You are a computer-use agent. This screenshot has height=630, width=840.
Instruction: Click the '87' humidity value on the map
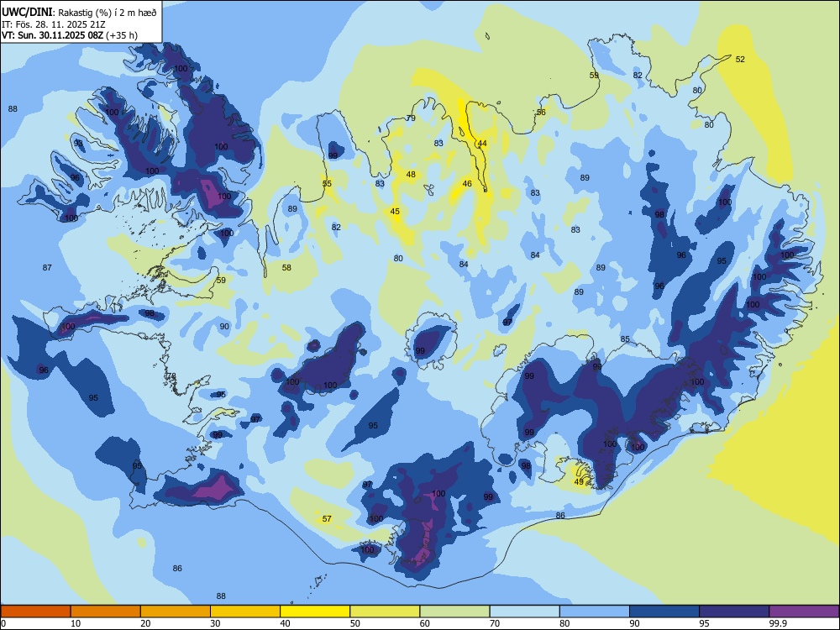[x=47, y=267]
